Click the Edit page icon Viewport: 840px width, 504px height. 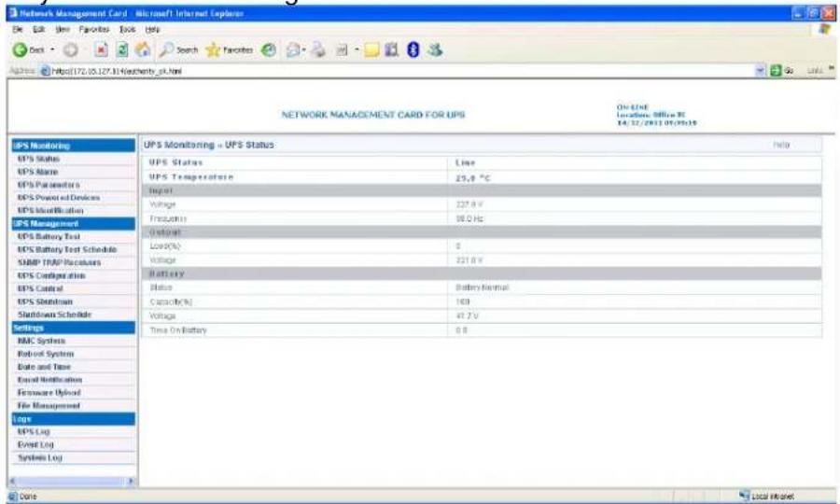342,49
